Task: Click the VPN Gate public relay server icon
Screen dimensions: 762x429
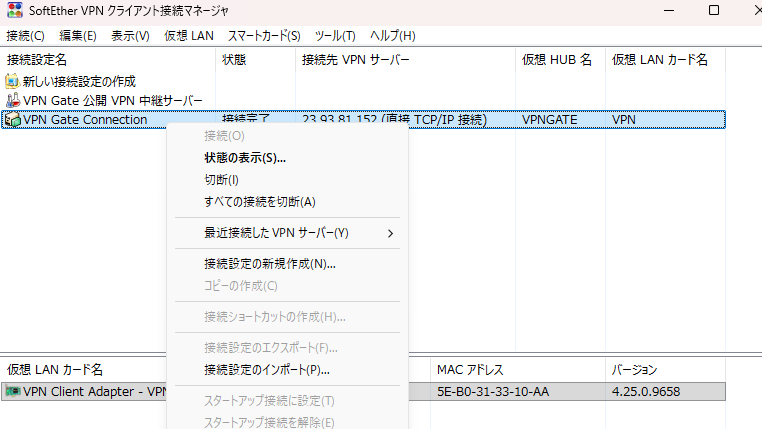Action: click(12, 101)
